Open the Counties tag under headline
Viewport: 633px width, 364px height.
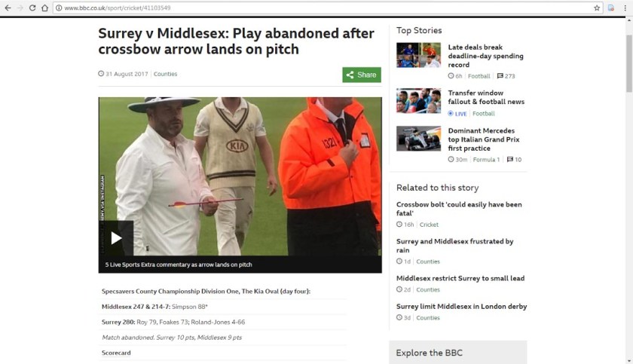pyautogui.click(x=165, y=74)
